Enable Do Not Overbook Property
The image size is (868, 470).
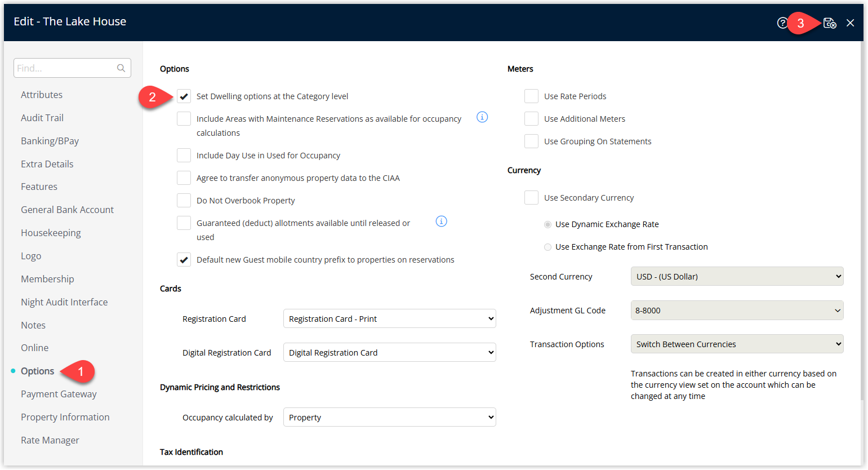point(184,201)
